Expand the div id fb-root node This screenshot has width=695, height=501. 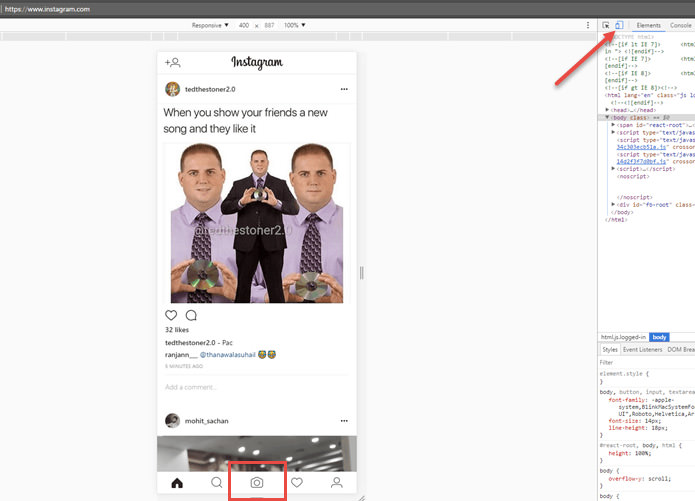coord(613,205)
